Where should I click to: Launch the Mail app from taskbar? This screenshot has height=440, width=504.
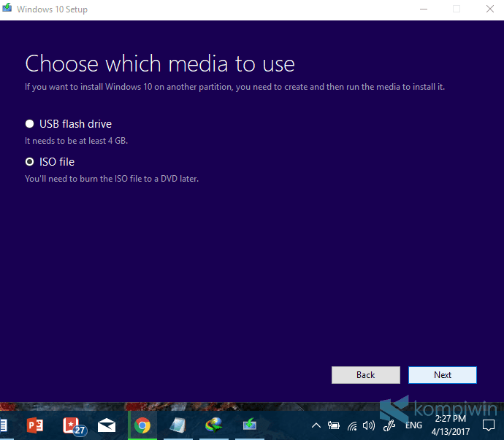tap(107, 426)
